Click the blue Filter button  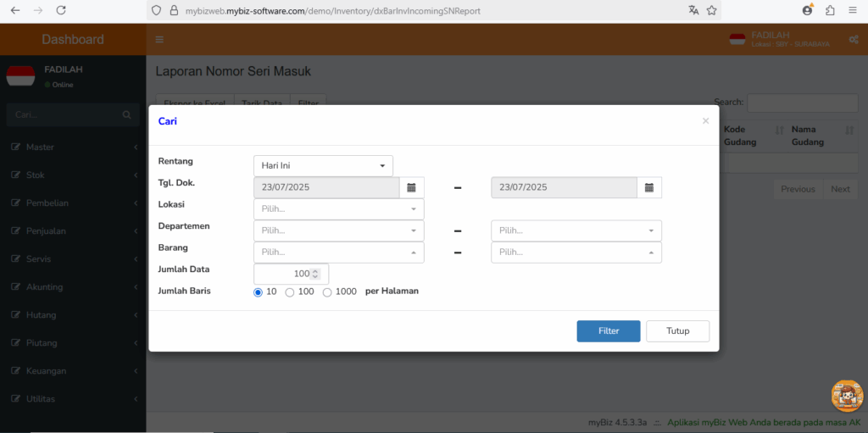pyautogui.click(x=609, y=331)
